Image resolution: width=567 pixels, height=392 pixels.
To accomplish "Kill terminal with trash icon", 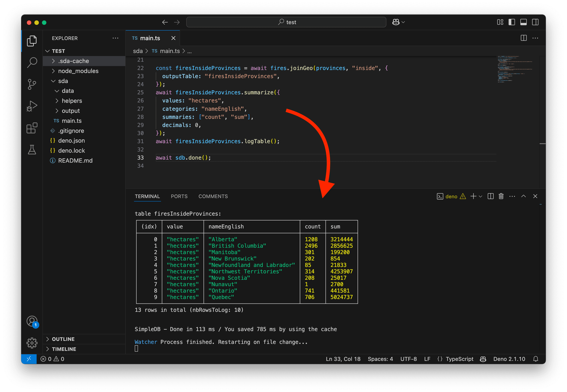I will pos(501,196).
